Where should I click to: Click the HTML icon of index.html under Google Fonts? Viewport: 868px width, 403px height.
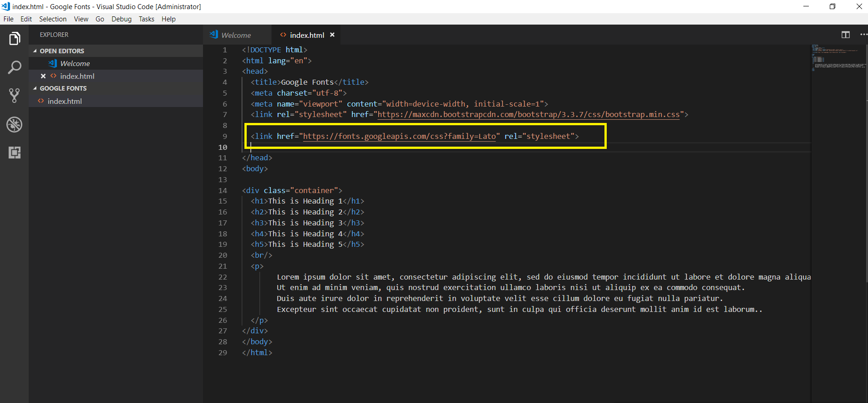(41, 101)
